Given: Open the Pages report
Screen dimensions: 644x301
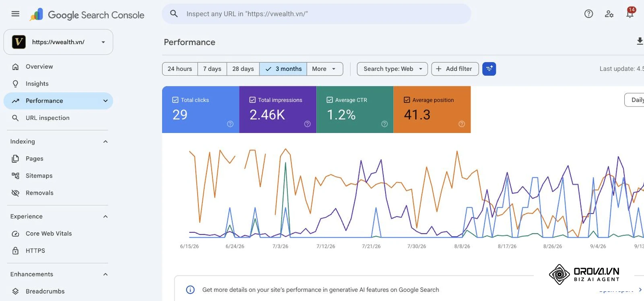Looking at the screenshot, I should click(58, 159).
